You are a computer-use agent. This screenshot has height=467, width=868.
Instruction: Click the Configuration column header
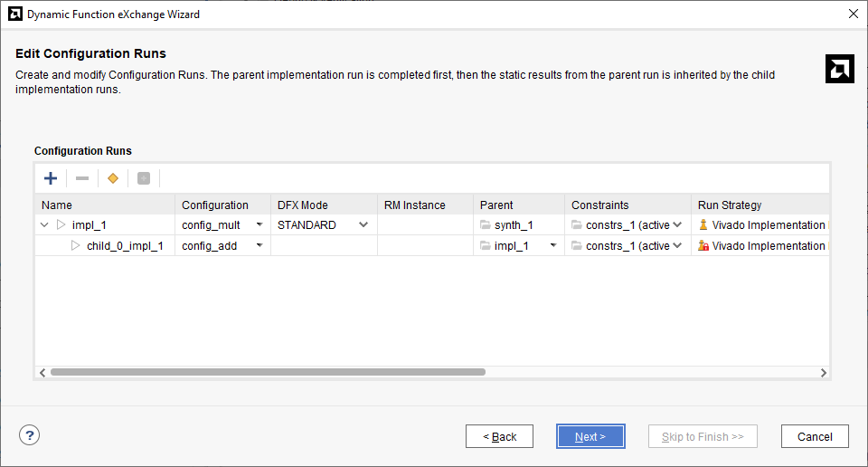(x=215, y=205)
